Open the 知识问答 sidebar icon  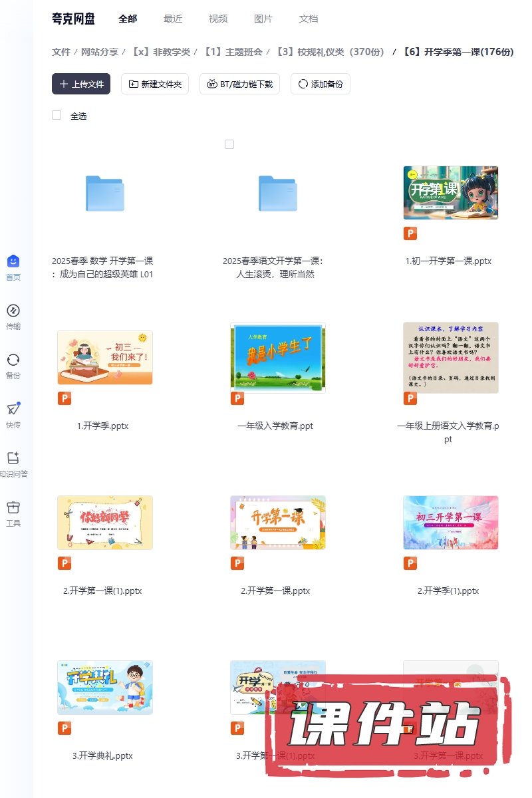point(13,458)
